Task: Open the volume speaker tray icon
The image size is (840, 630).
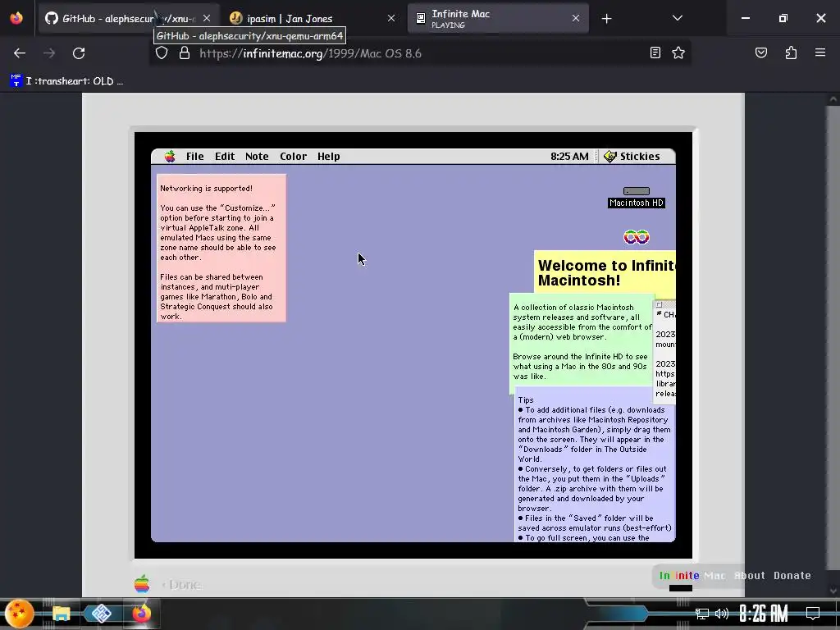Action: [x=722, y=614]
